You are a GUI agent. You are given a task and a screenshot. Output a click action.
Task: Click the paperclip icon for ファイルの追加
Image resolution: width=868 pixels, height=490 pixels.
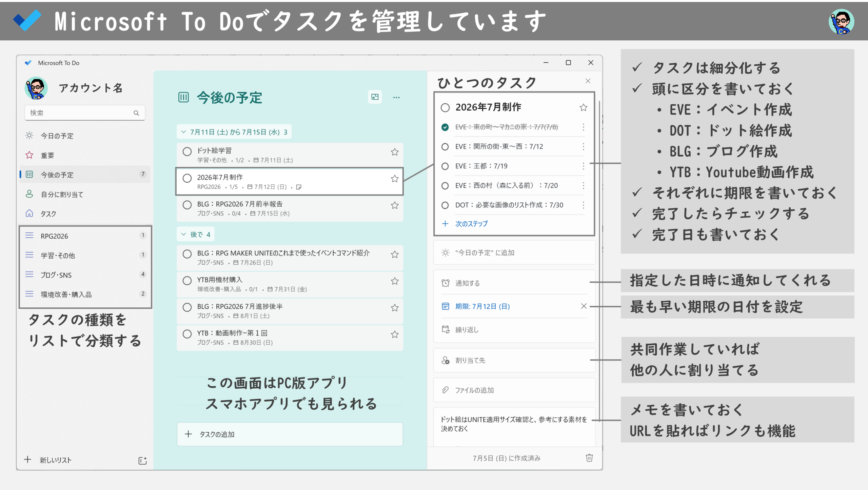(445, 390)
